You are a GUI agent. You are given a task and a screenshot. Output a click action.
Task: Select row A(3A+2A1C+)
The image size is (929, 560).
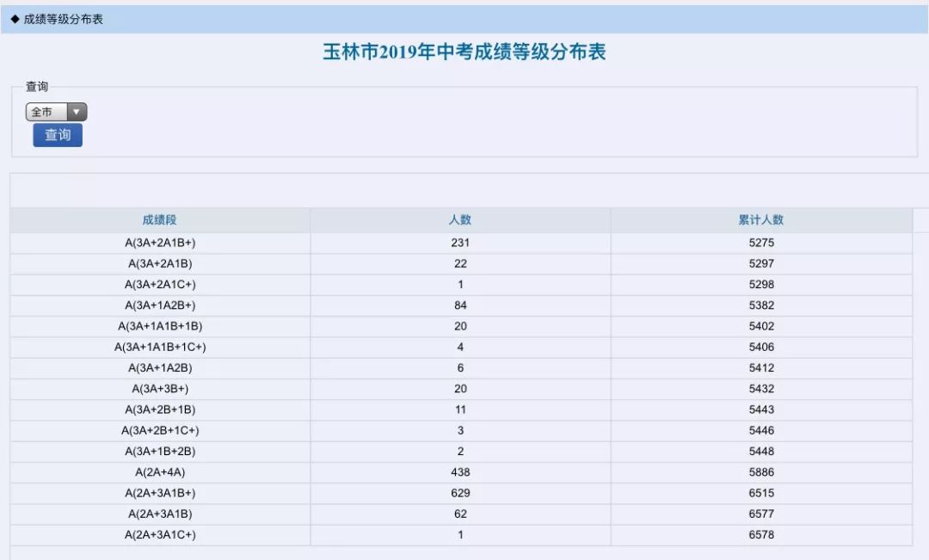coord(461,285)
